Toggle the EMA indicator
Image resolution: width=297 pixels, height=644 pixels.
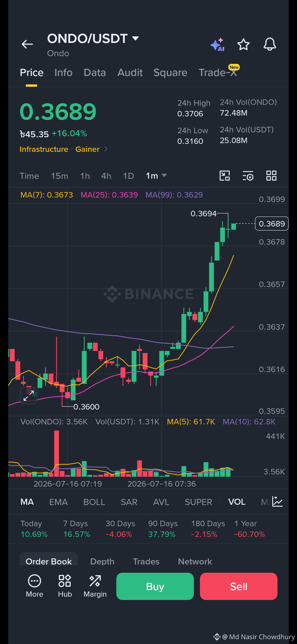[59, 502]
